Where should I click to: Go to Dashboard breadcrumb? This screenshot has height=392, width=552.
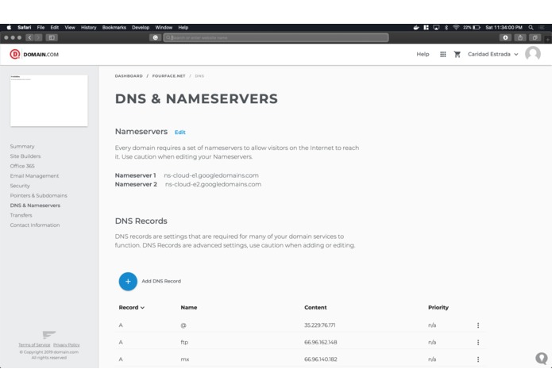129,76
